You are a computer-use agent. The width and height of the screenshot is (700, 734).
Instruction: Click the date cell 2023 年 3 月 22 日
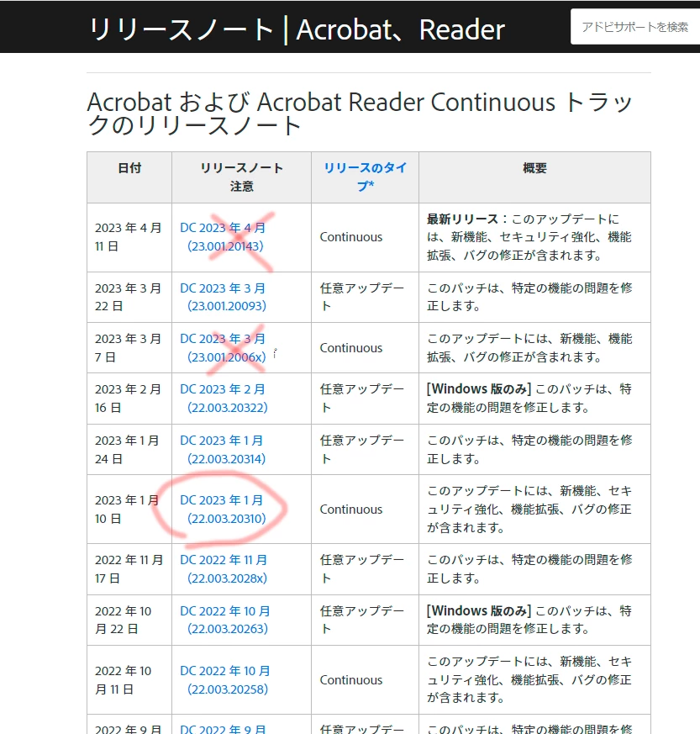(x=129, y=297)
